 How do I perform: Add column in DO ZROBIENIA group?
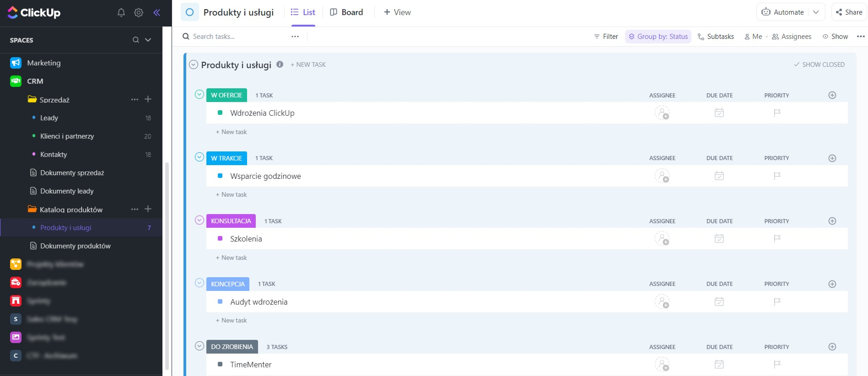click(832, 347)
